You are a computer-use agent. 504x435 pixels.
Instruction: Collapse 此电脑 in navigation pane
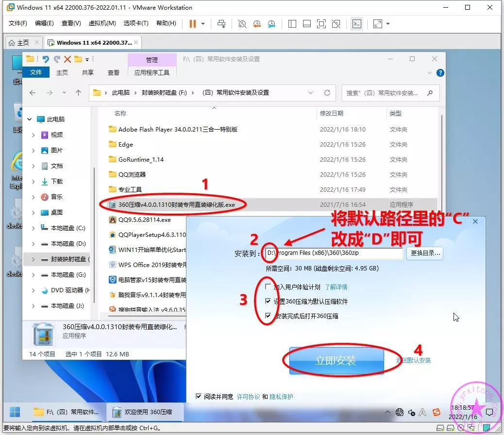pos(30,119)
